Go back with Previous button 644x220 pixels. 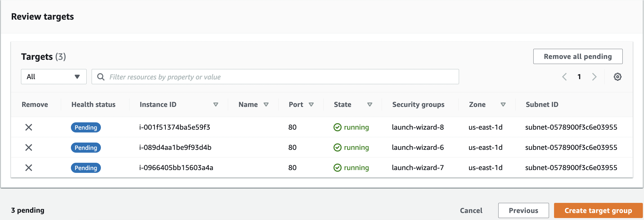(x=523, y=210)
